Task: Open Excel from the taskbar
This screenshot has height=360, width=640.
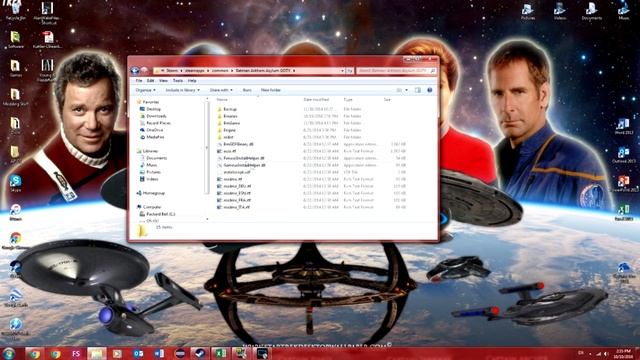Action: pyautogui.click(x=220, y=353)
